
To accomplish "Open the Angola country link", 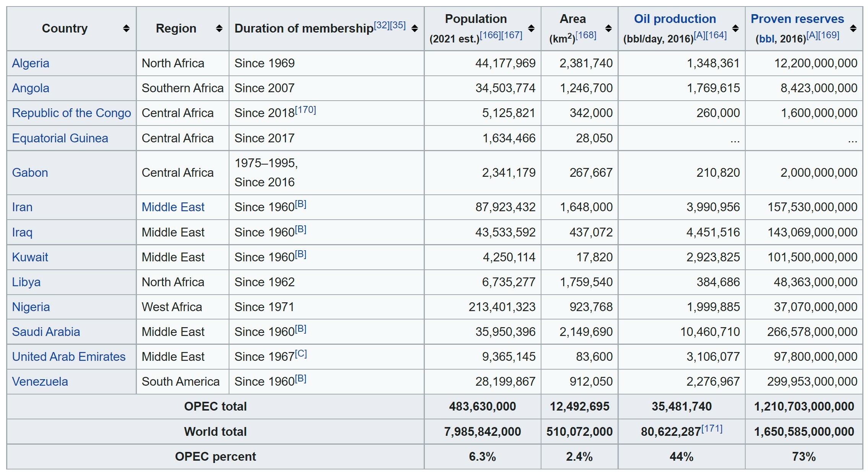I will tap(31, 88).
